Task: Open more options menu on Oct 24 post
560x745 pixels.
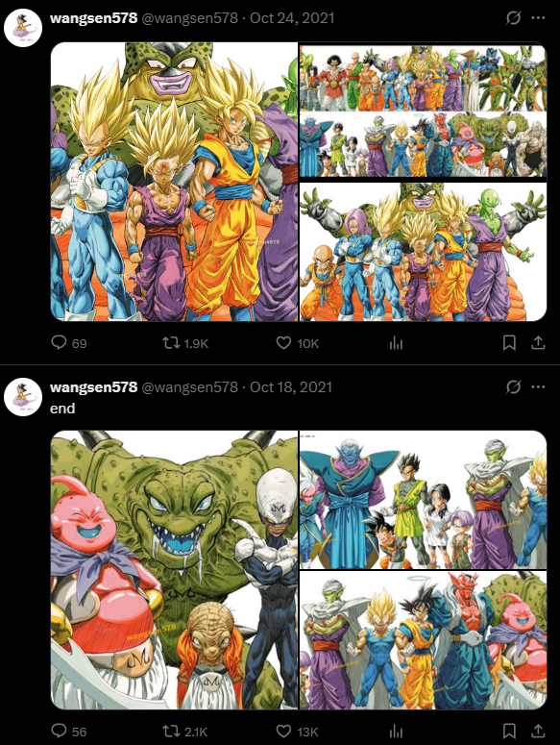Action: [x=538, y=18]
